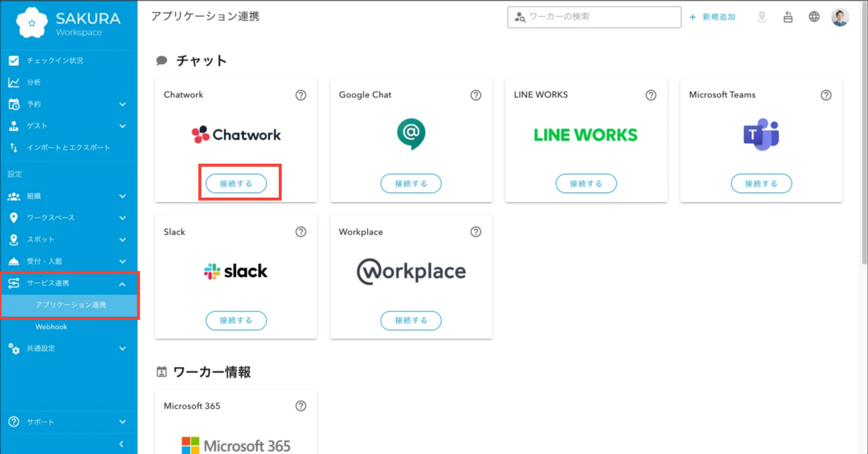
Task: Click the サービス連携 icon
Action: (x=13, y=284)
